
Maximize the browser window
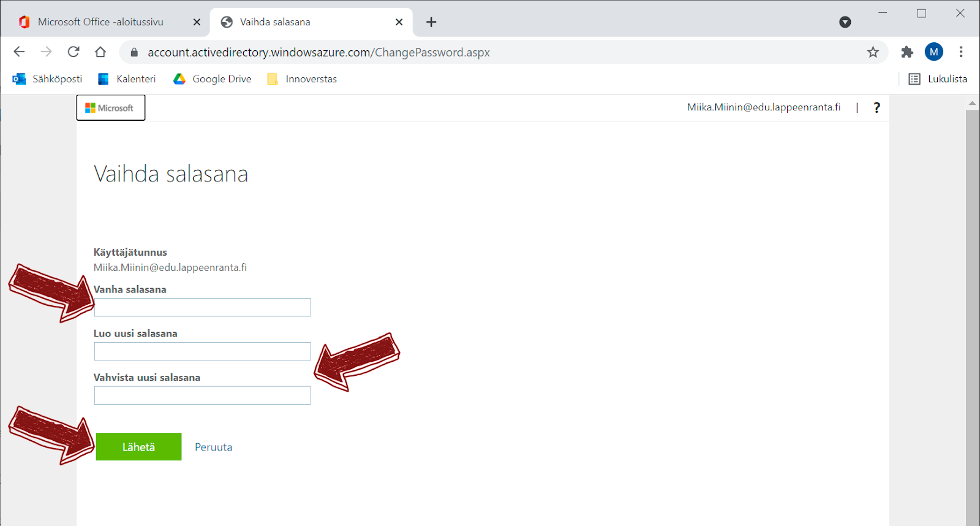[921, 13]
